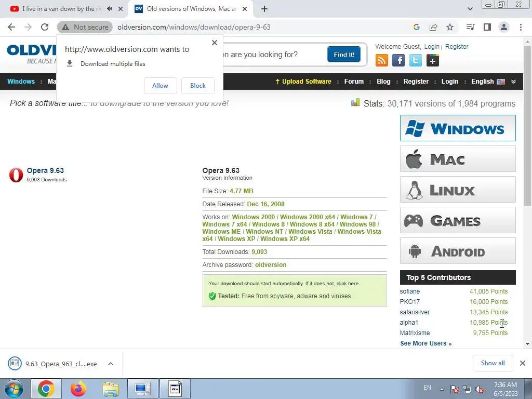This screenshot has width=532, height=399.
Task: Click the network tray icon
Action: [x=467, y=390]
